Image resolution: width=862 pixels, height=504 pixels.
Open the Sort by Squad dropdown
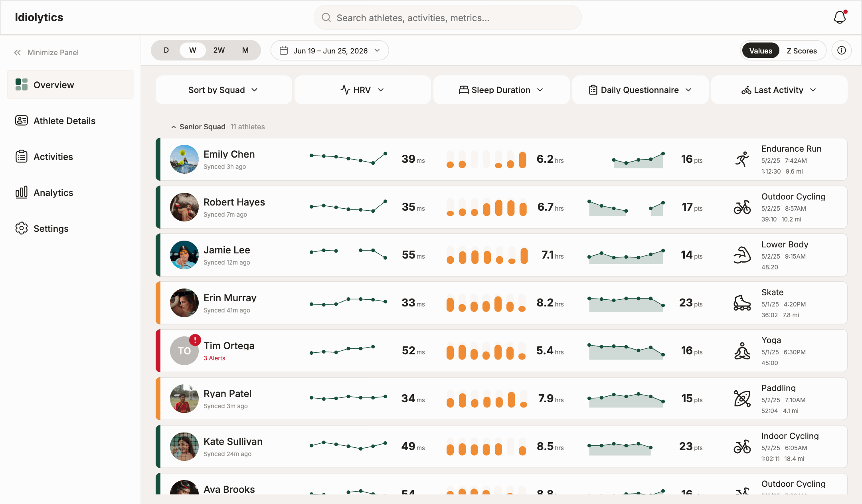click(x=223, y=90)
